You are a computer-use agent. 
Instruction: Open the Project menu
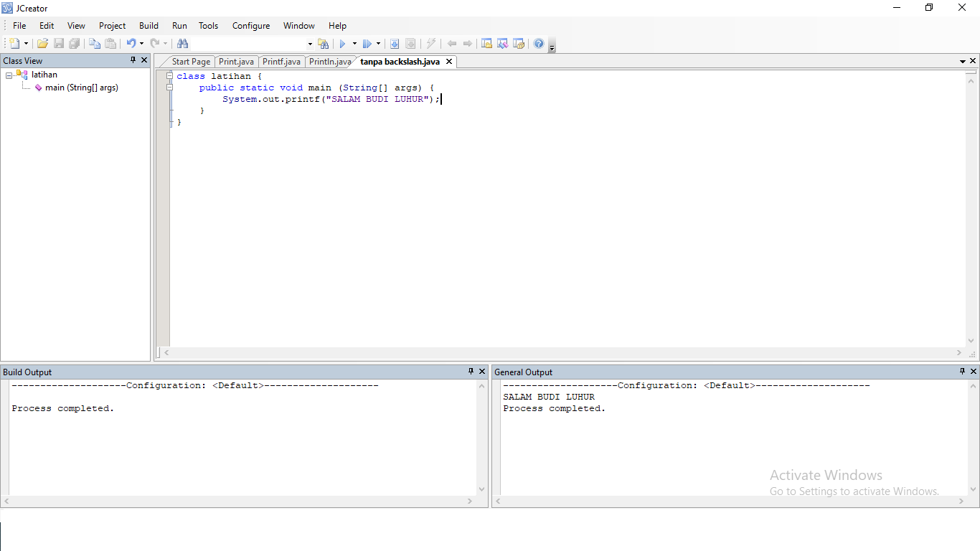click(x=112, y=25)
